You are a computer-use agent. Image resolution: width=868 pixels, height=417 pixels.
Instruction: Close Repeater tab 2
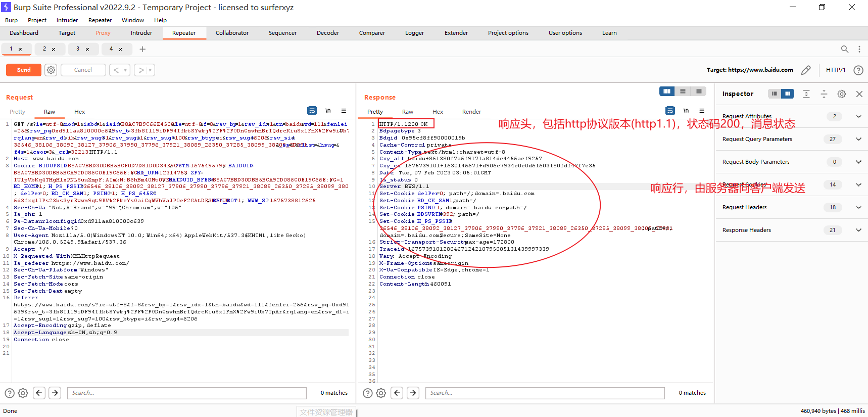pyautogui.click(x=54, y=50)
